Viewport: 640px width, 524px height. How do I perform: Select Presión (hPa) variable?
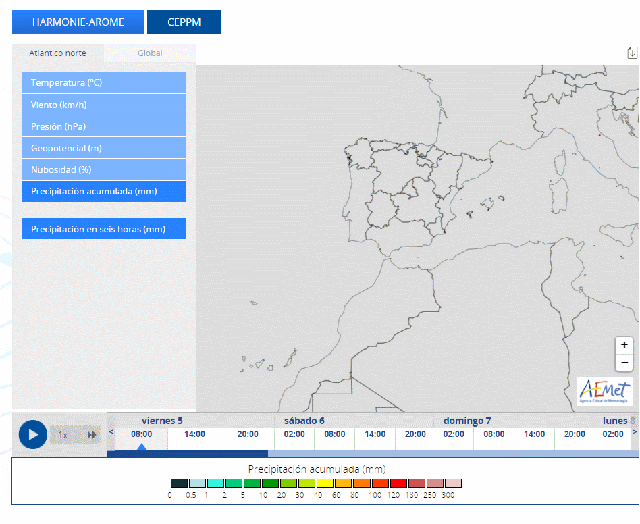104,126
